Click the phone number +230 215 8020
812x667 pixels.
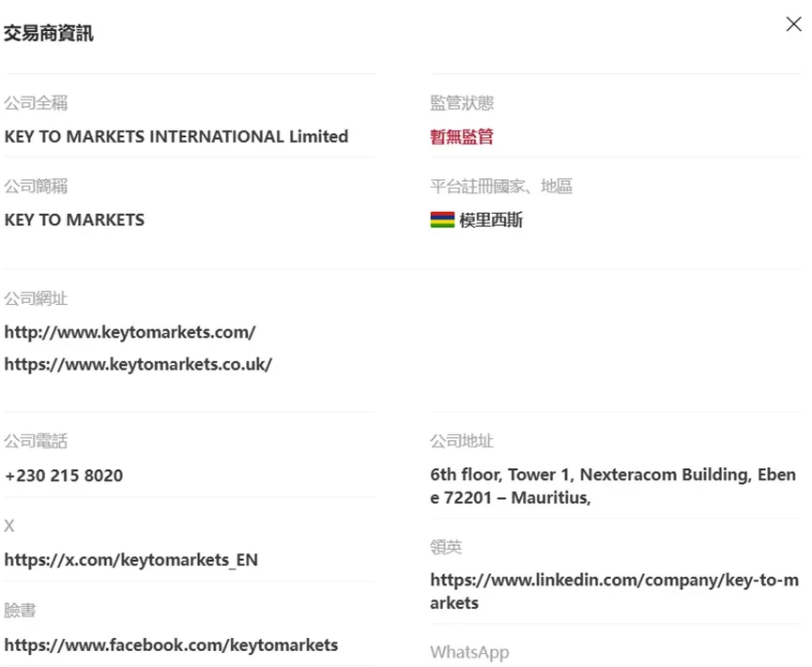(64, 476)
